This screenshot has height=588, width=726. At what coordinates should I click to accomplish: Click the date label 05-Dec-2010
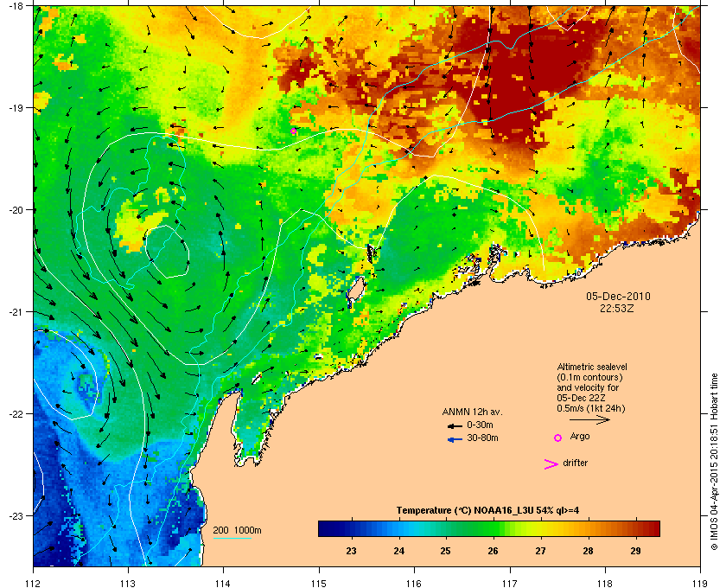click(x=618, y=297)
